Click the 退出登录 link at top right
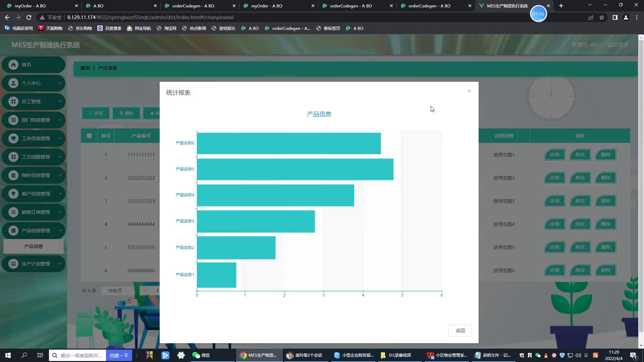Viewport: 644px width, 362px height. (x=618, y=44)
